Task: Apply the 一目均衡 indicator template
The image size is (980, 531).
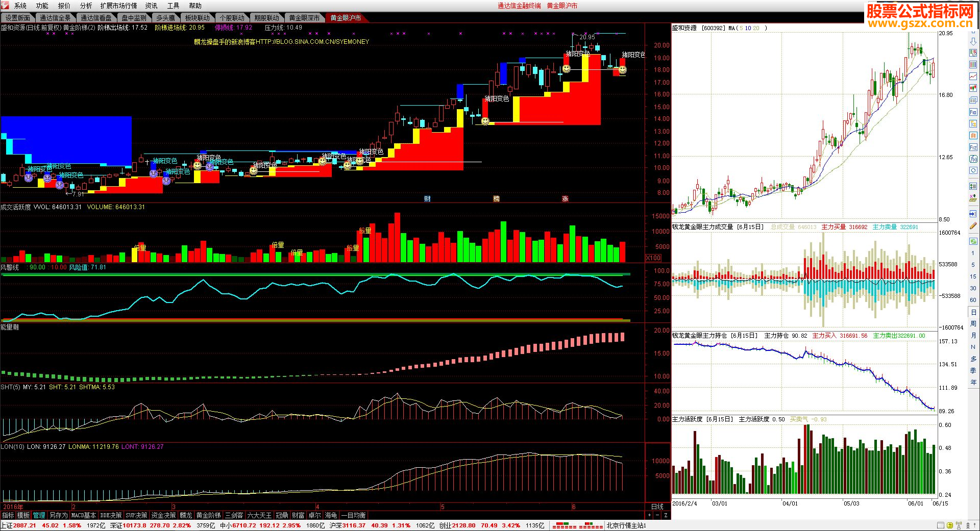Action: pyautogui.click(x=353, y=516)
